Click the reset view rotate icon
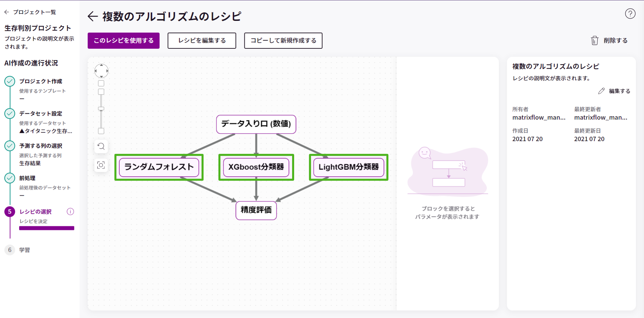The width and height of the screenshot is (644, 318). tap(101, 146)
